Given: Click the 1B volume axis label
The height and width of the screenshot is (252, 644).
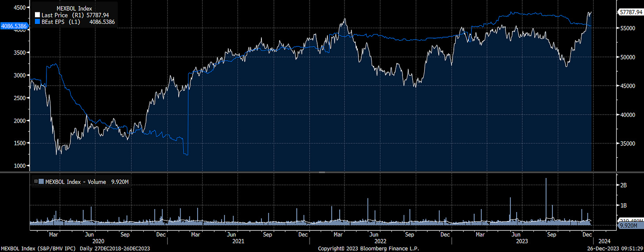Looking at the screenshot, I should (x=625, y=205).
